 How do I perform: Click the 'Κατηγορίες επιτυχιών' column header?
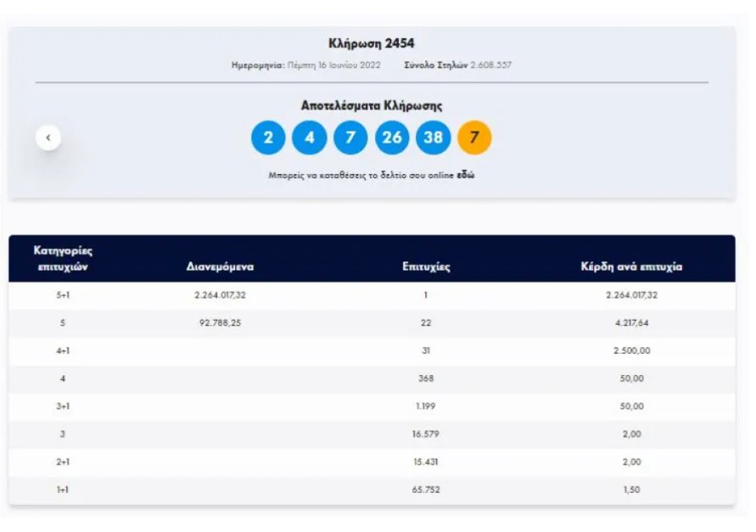click(x=63, y=259)
